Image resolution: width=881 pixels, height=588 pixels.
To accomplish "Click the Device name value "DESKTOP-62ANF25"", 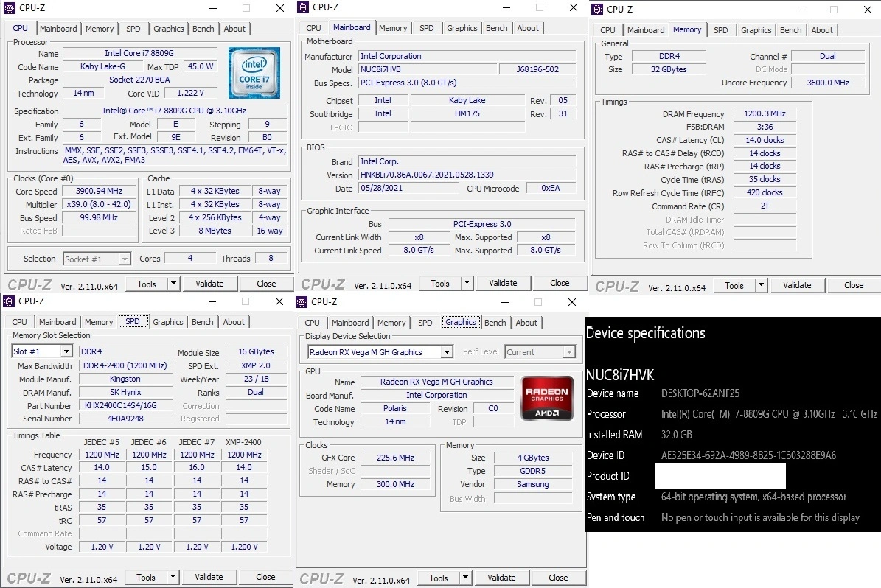I will pyautogui.click(x=700, y=393).
